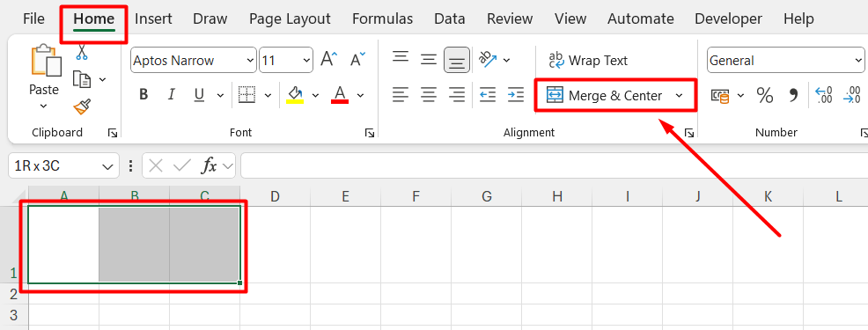Viewport: 868px width, 330px height.
Task: Expand the Paste options arrow
Action: [x=44, y=106]
